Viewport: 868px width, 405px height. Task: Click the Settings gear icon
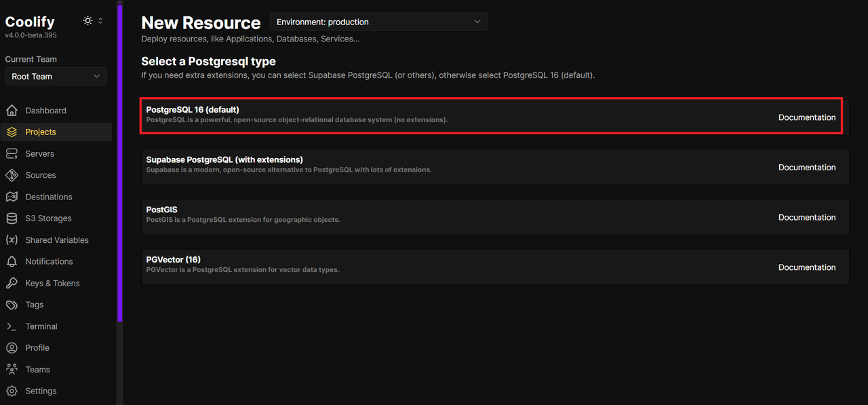point(12,391)
